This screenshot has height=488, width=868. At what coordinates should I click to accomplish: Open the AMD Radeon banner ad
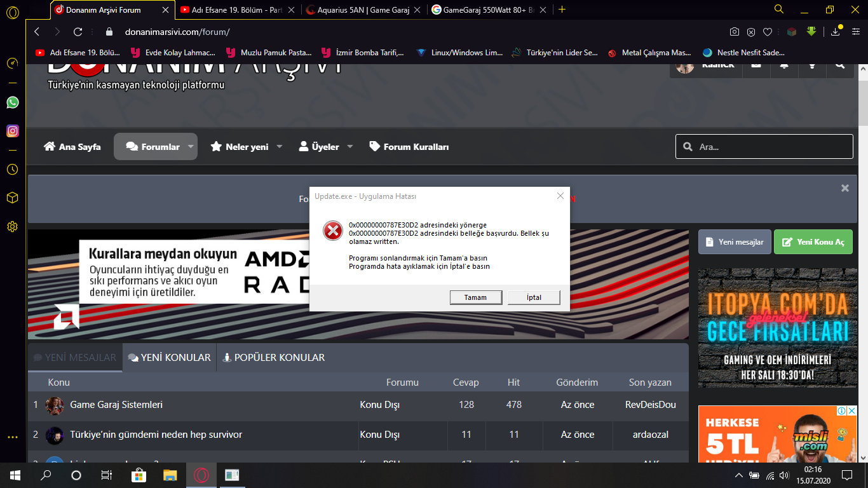click(x=358, y=285)
